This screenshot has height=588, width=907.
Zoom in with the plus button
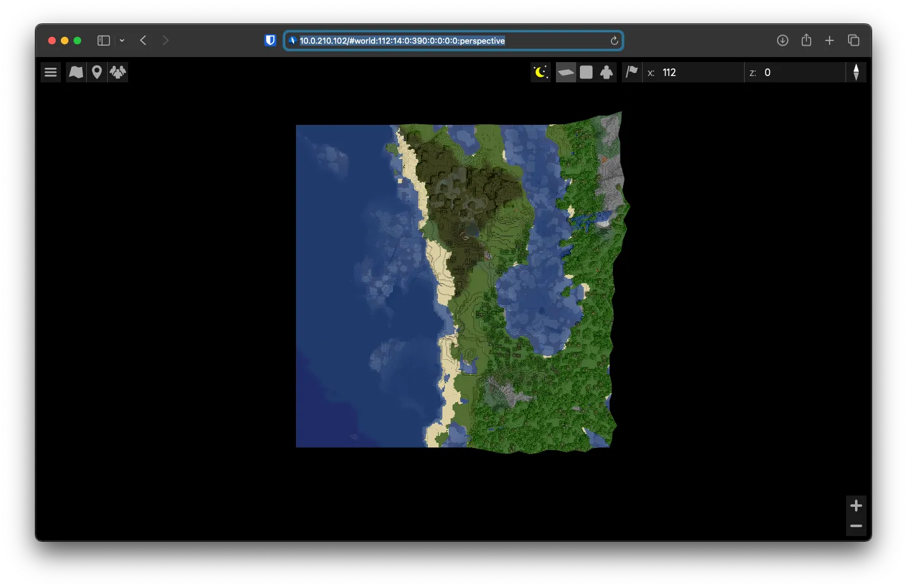(x=856, y=506)
